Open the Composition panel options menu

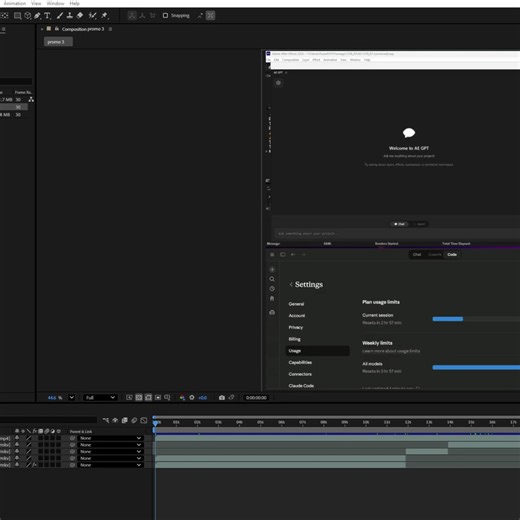[110, 29]
